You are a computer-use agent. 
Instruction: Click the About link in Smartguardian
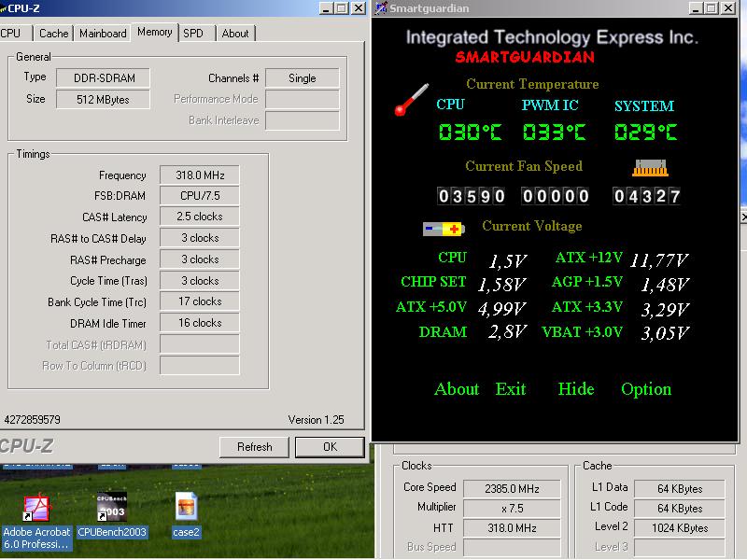(x=457, y=389)
